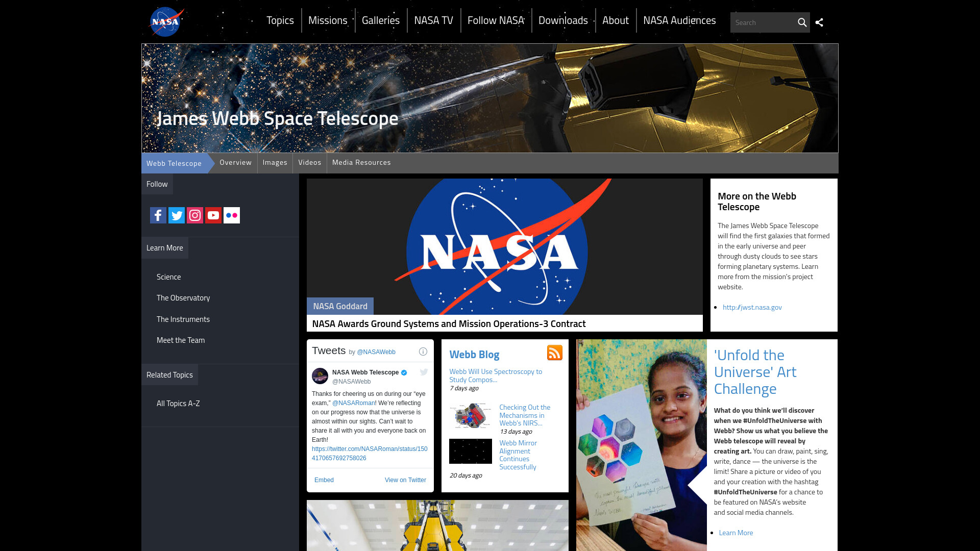Open the jwst.nasa.gov link
This screenshot has width=980, height=551.
752,307
